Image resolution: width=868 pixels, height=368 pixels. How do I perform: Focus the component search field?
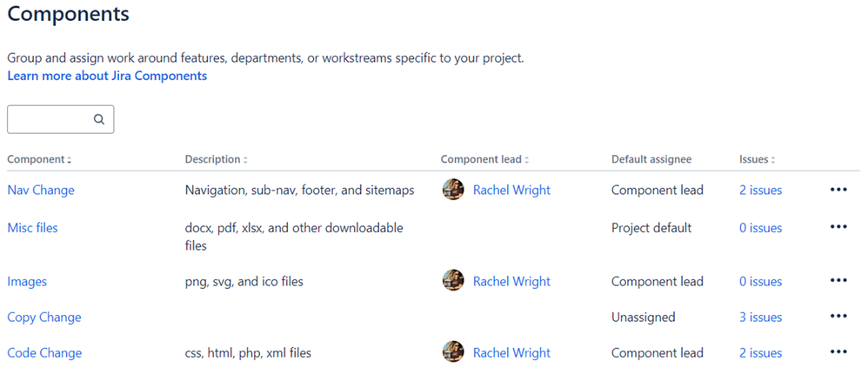[x=60, y=119]
